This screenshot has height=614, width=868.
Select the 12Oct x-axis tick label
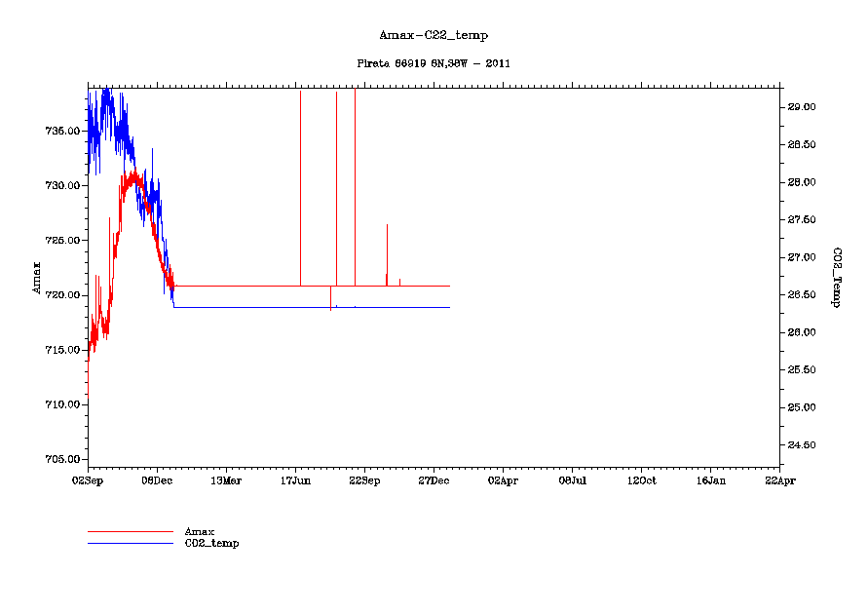641,480
